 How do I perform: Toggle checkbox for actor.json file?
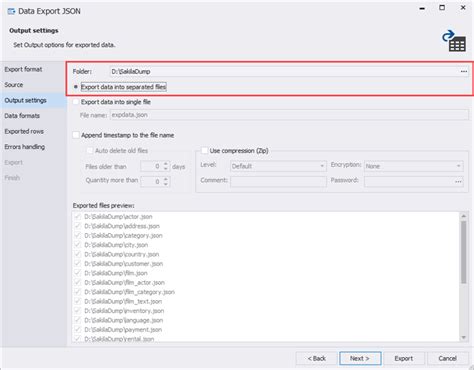[x=78, y=217]
